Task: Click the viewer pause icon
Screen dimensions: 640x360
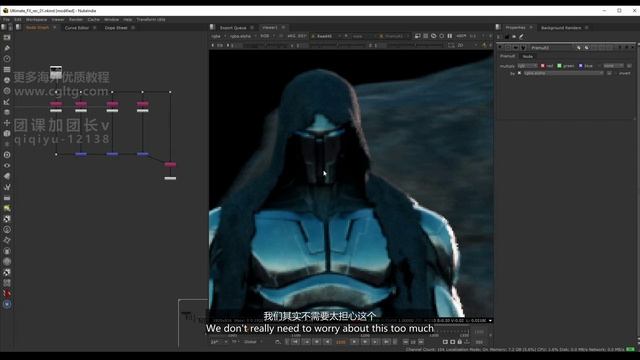Action: point(449,36)
